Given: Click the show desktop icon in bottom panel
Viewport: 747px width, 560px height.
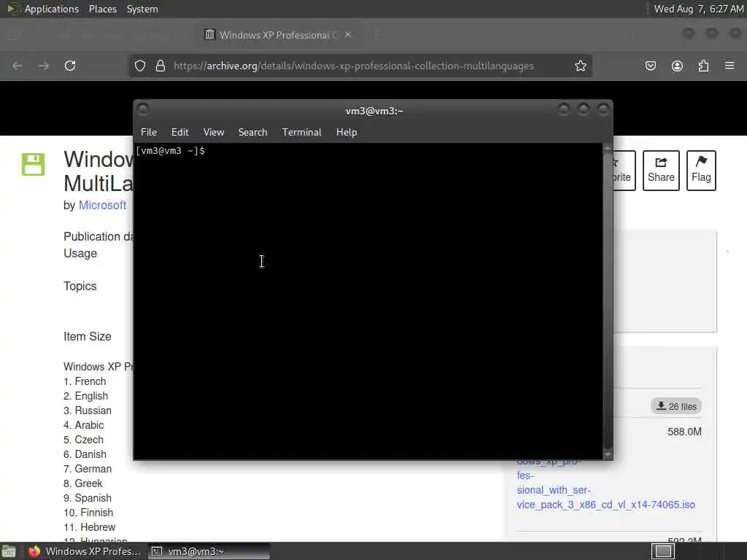Looking at the screenshot, I should 9,551.
